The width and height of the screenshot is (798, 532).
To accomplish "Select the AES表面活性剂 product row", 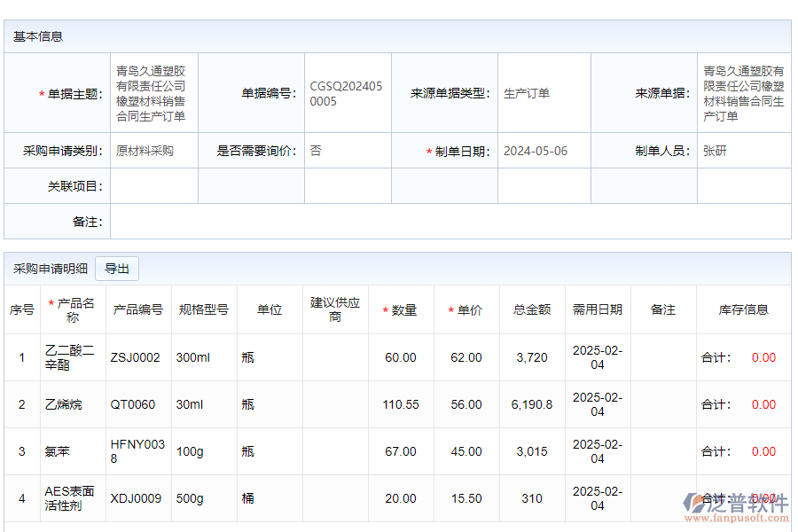I will point(70,498).
